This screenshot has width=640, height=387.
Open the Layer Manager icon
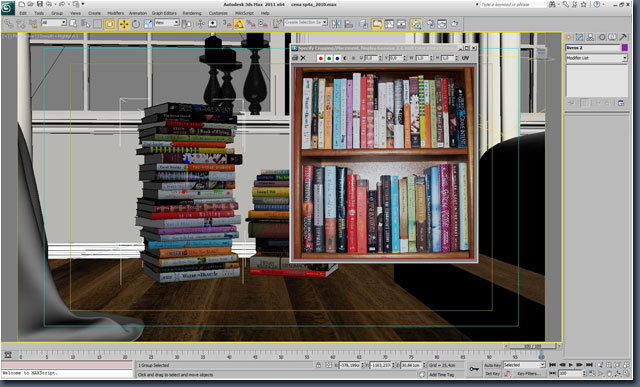pyautogui.click(x=363, y=24)
